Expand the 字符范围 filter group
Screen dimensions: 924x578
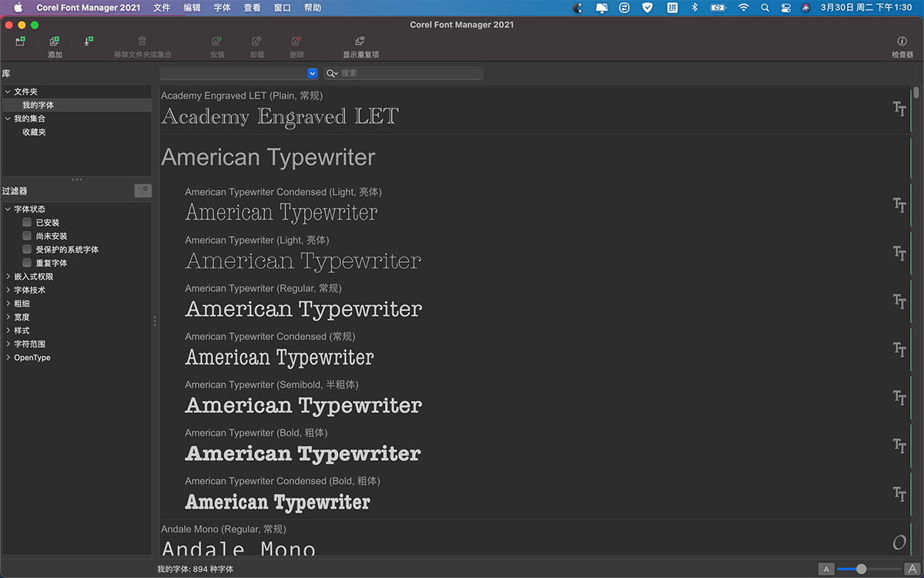pyautogui.click(x=8, y=344)
